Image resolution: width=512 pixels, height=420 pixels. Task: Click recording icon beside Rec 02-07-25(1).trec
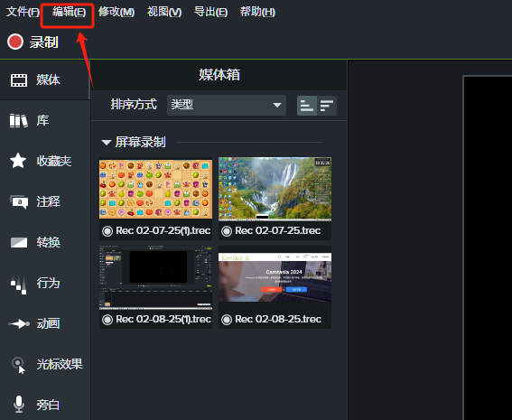[x=107, y=231]
